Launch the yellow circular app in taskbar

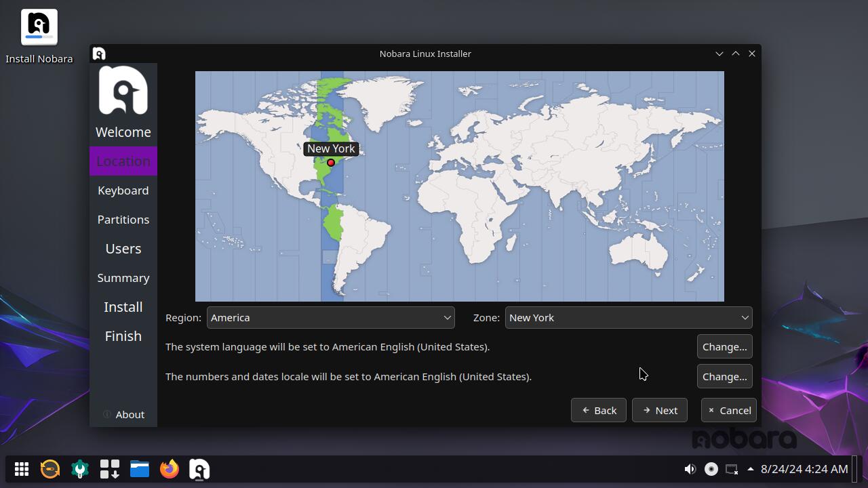point(50,469)
